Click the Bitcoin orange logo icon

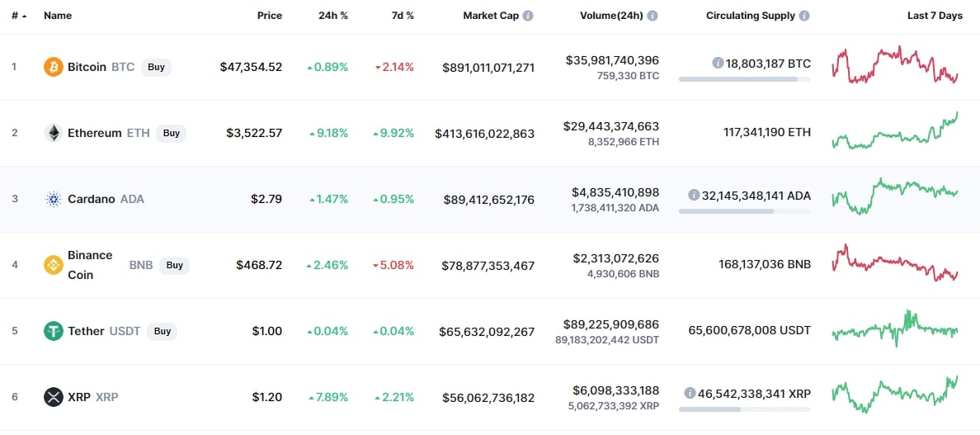pos(53,67)
